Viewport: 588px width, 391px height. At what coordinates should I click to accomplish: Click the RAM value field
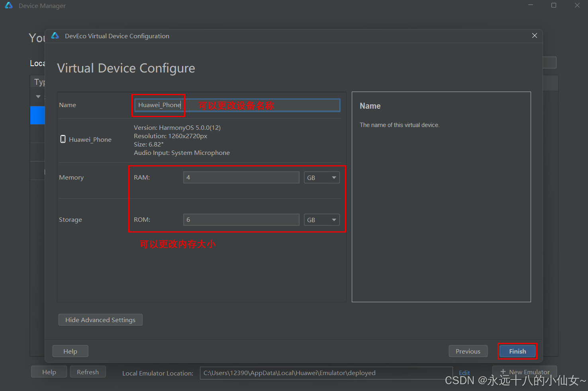point(241,178)
